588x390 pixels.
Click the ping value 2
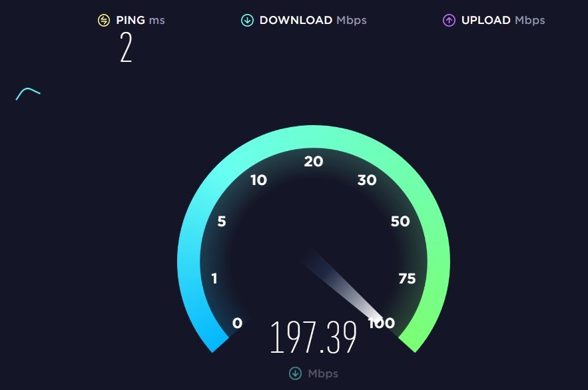126,47
